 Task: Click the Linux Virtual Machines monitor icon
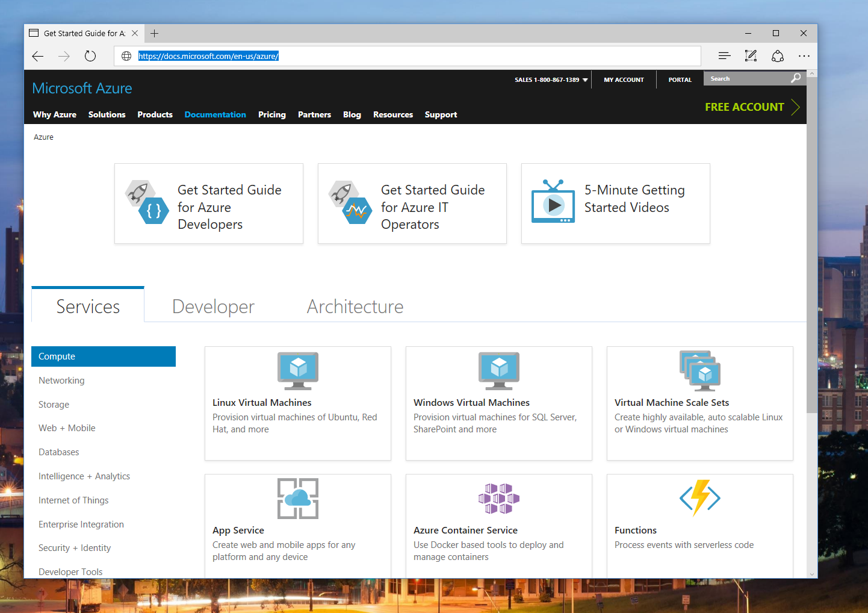coord(298,371)
